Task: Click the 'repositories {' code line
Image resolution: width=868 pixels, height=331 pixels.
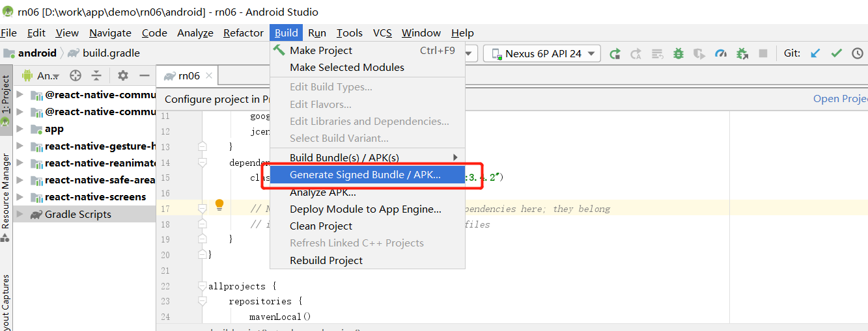Action: [x=265, y=301]
